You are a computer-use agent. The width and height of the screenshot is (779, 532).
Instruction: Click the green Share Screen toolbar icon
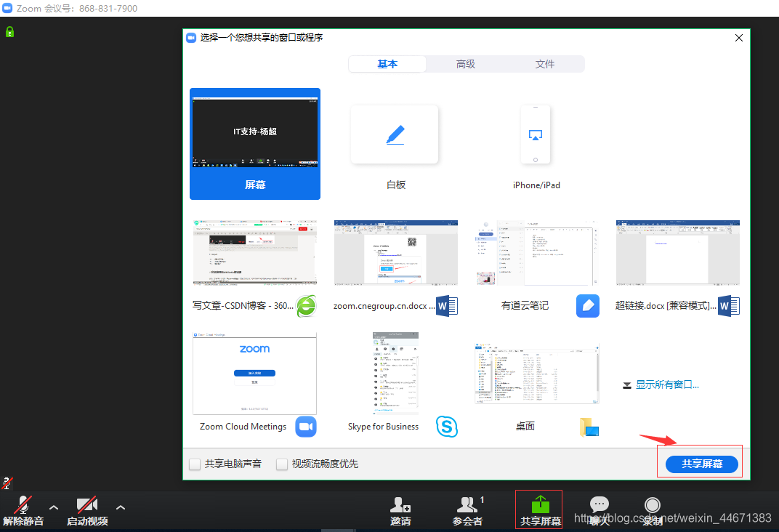tap(541, 504)
